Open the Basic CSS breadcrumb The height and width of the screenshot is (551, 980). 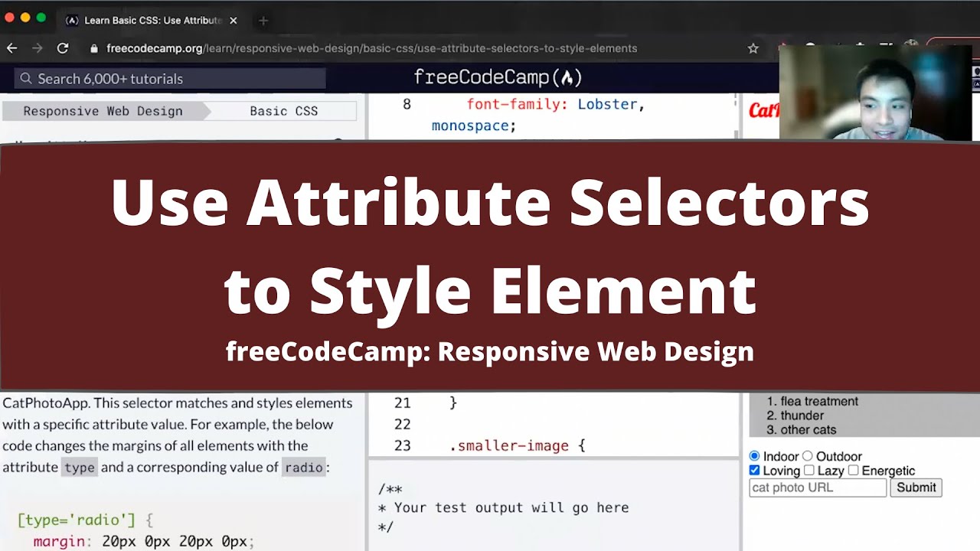pyautogui.click(x=283, y=111)
